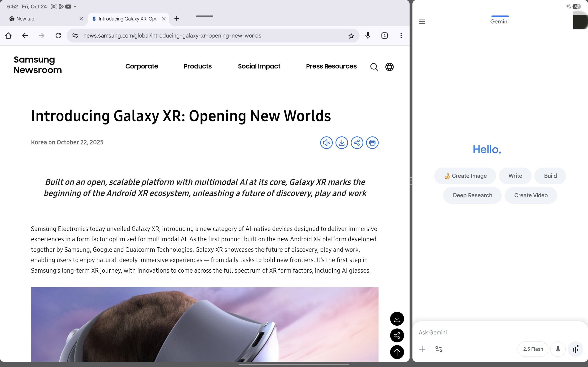Select the Introducing Galaxy XR tab
The width and height of the screenshot is (588, 367).
(x=128, y=19)
